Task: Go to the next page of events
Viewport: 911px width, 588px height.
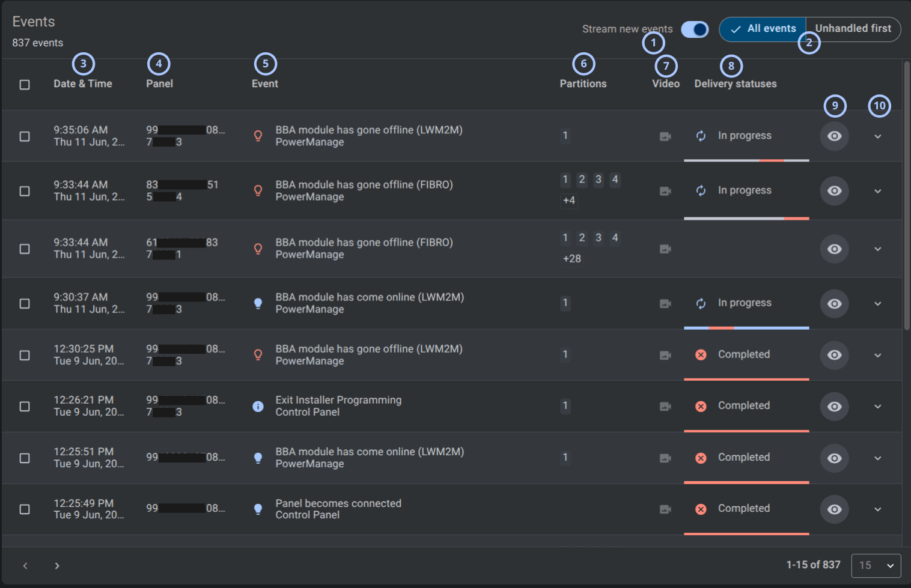Action: click(x=57, y=566)
